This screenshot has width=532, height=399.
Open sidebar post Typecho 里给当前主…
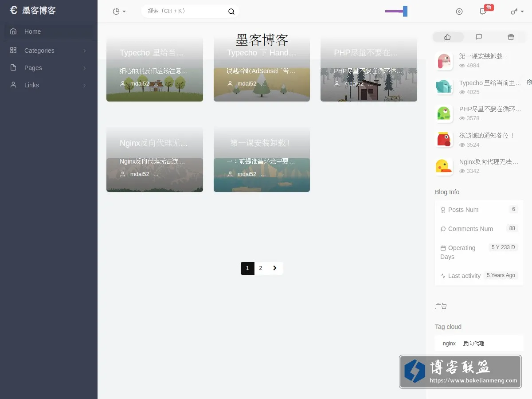490,83
